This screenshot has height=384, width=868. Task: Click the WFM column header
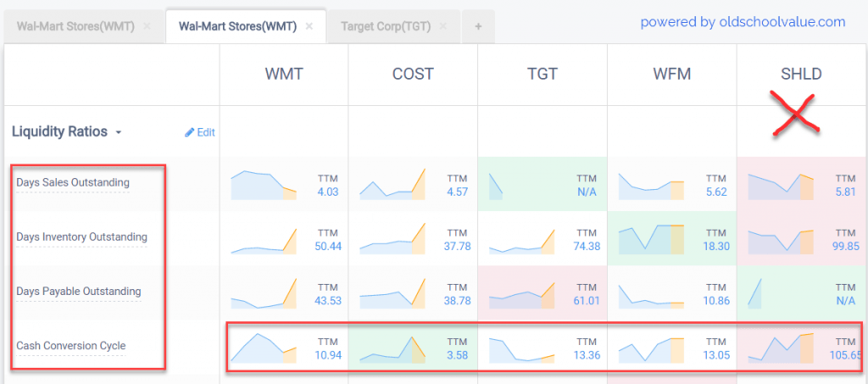672,75
